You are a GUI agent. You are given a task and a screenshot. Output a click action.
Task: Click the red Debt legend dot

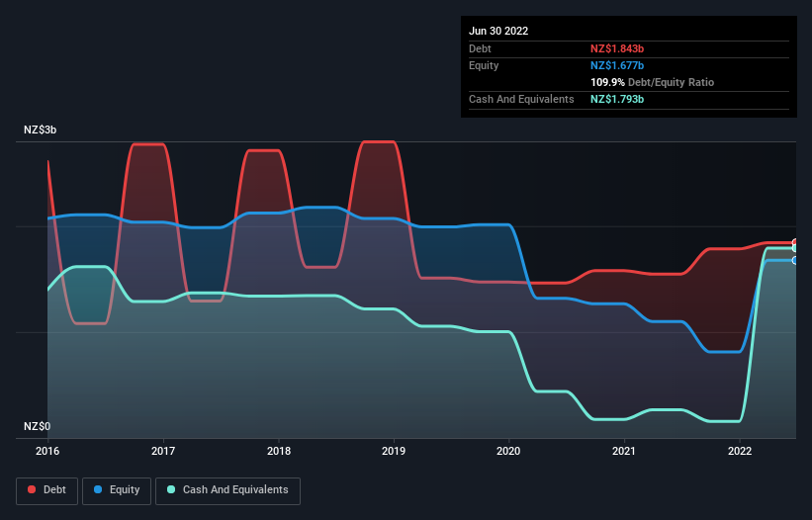coord(32,489)
